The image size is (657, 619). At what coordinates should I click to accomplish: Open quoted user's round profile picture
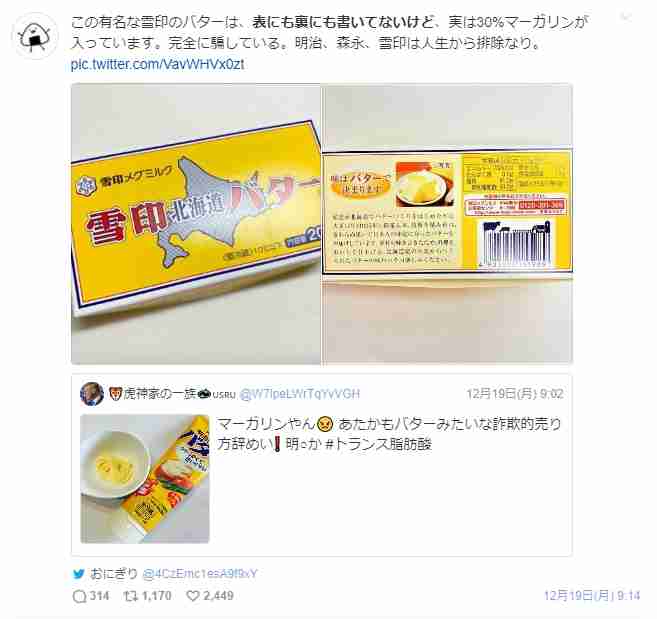(92, 394)
